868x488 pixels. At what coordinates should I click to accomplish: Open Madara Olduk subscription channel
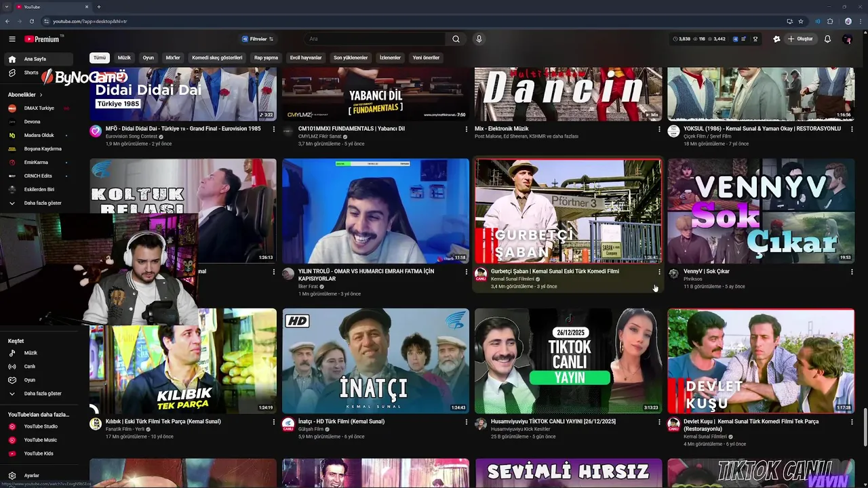(x=39, y=136)
